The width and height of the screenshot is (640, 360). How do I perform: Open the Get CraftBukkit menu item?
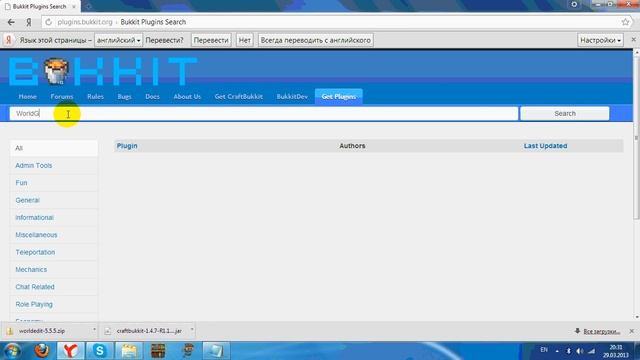[x=238, y=96]
